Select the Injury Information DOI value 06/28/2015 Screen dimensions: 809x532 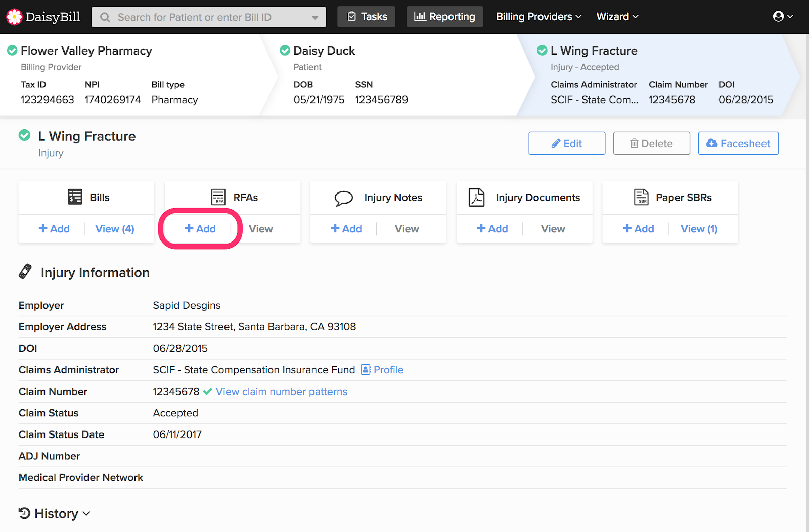pyautogui.click(x=180, y=348)
